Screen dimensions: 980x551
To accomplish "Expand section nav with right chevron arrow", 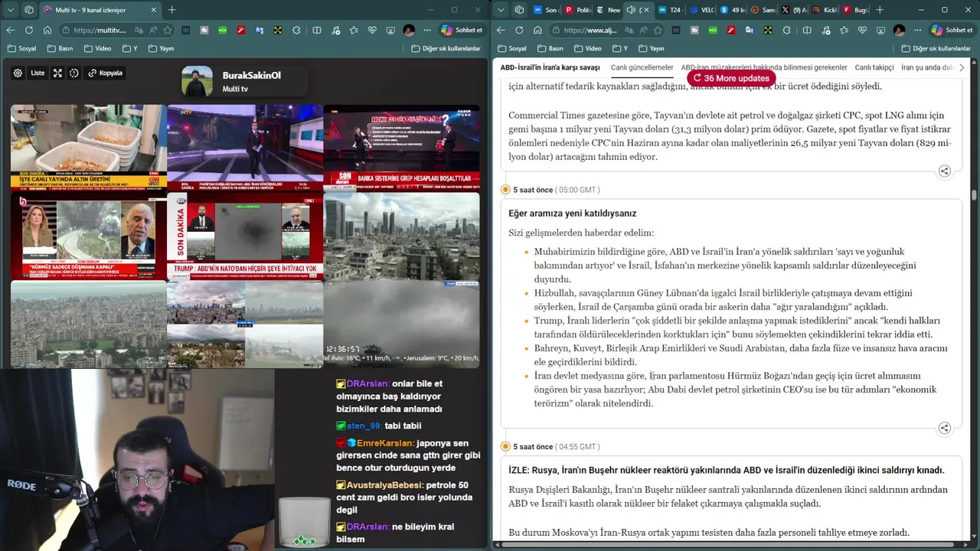I will pyautogui.click(x=962, y=67).
